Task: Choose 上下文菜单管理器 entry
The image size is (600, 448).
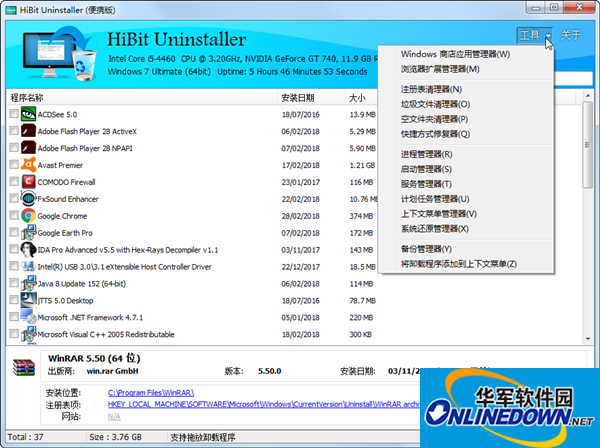Action: click(x=466, y=214)
